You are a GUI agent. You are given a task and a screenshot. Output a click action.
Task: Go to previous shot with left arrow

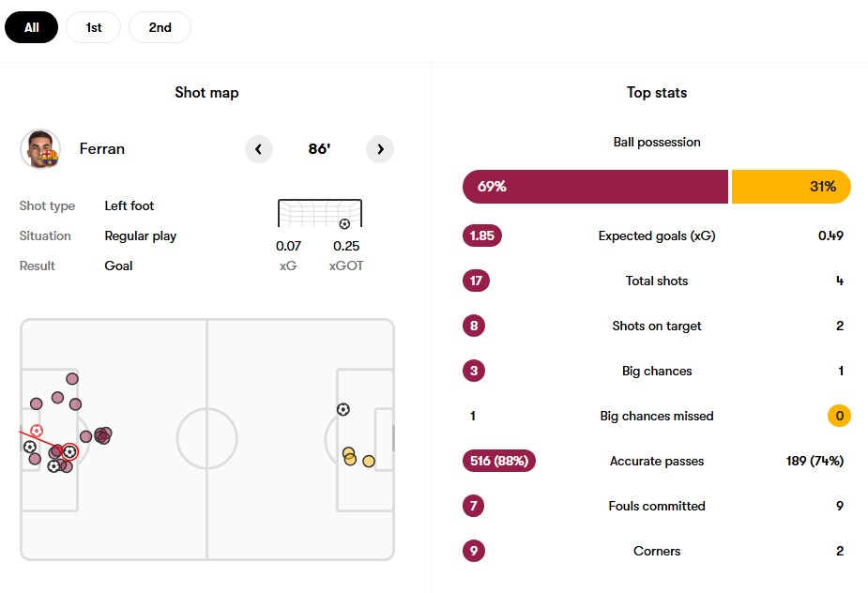(x=258, y=149)
